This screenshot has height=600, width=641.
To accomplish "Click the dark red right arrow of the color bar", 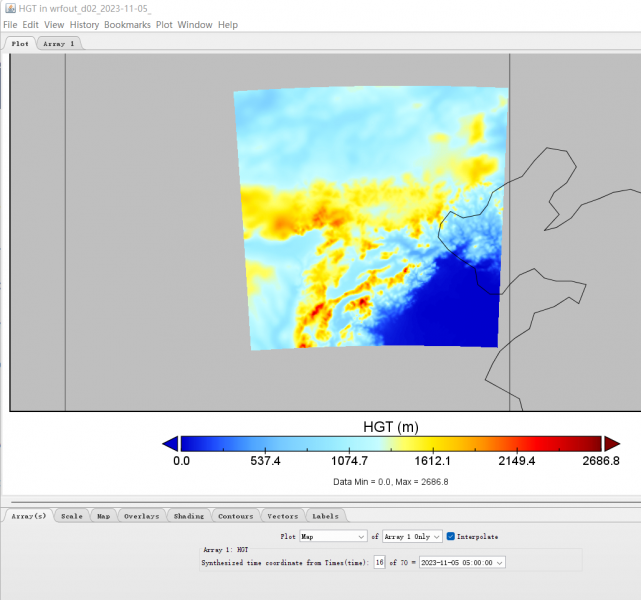I will point(611,443).
